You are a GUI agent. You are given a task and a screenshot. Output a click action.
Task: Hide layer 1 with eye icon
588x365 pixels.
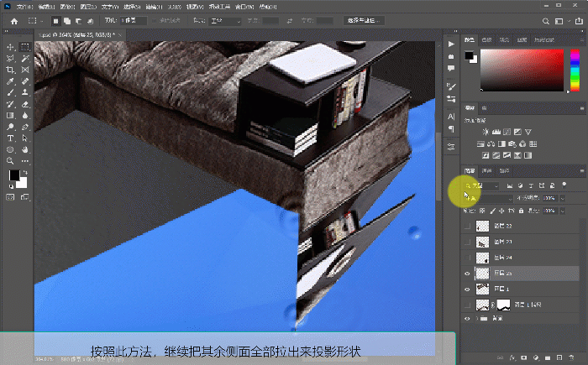click(x=467, y=289)
